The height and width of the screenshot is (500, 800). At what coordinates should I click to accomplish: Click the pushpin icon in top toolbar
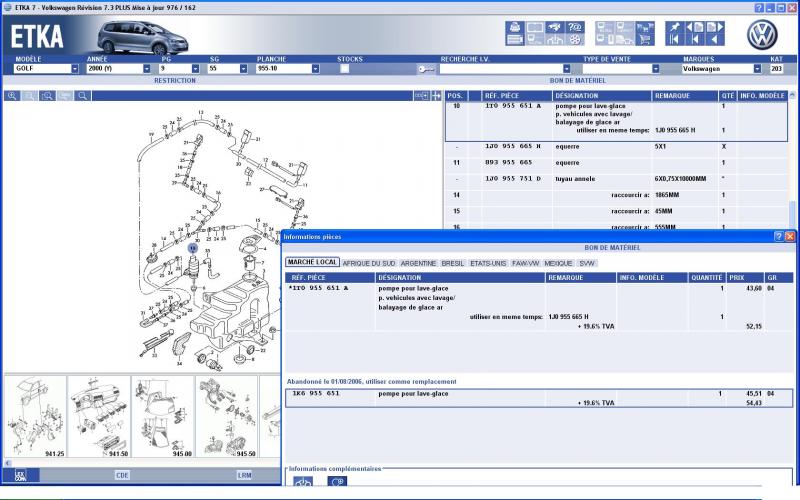coord(674,27)
